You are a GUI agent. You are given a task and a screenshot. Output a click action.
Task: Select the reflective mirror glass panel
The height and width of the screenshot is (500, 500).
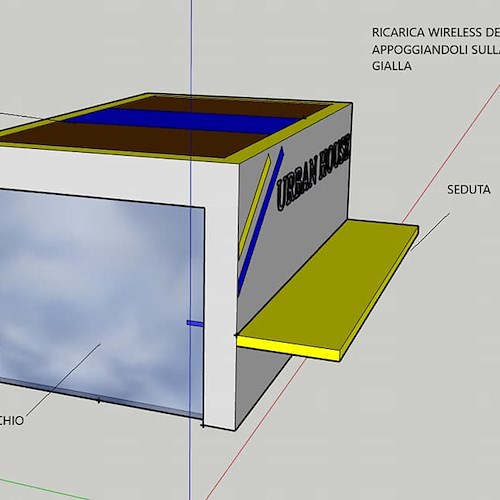[100, 300]
